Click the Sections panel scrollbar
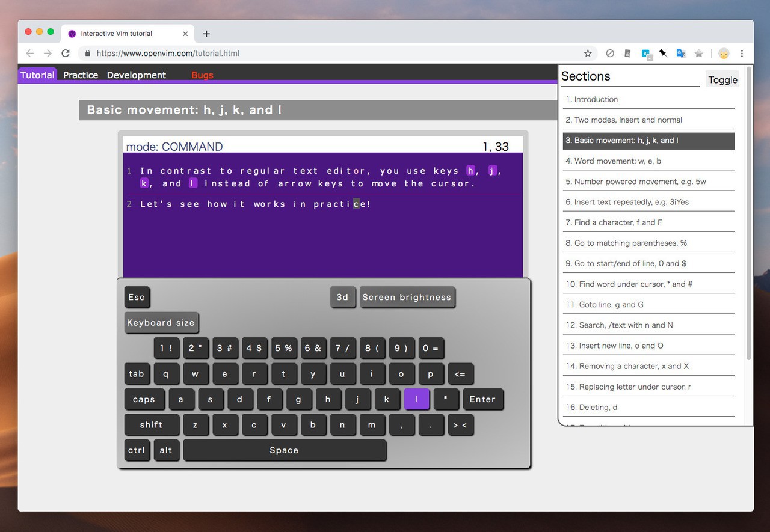This screenshot has height=532, width=770. click(x=749, y=213)
